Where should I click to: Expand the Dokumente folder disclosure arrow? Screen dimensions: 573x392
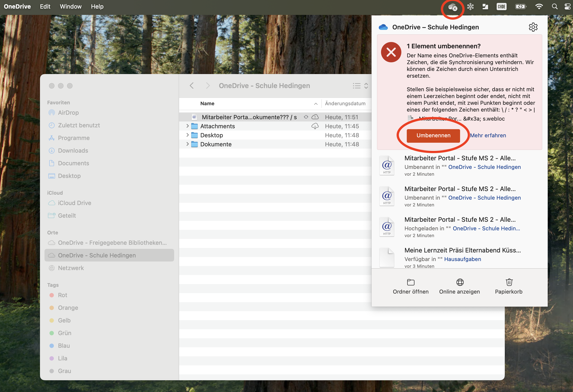187,144
